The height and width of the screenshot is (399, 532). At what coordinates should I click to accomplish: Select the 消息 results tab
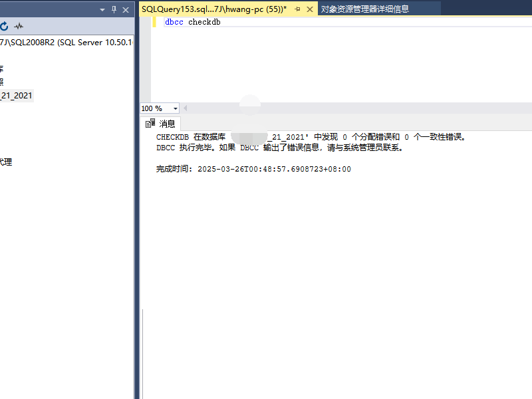(x=160, y=124)
